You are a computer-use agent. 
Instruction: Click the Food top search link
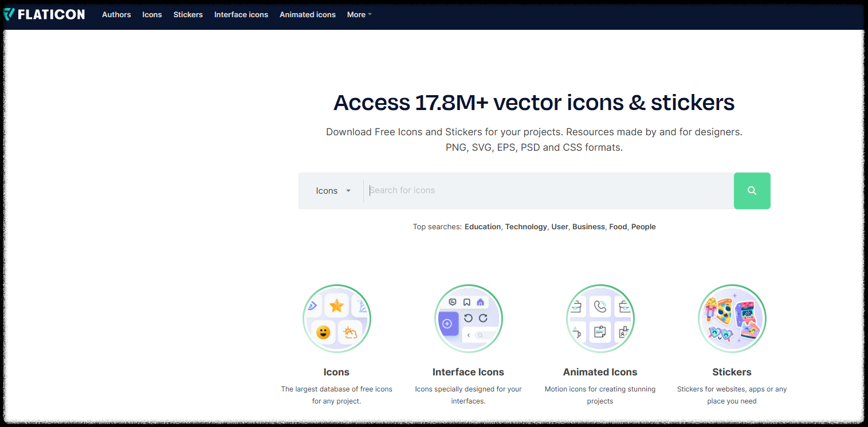[618, 227]
